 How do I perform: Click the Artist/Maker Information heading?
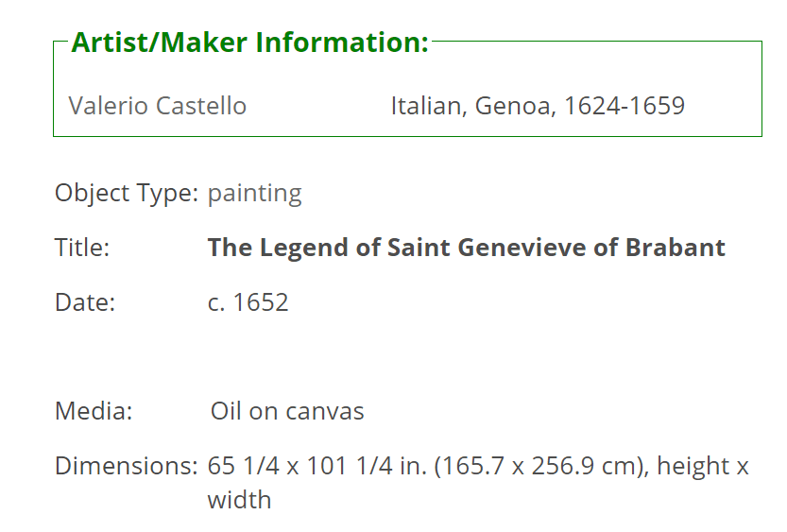pos(250,43)
